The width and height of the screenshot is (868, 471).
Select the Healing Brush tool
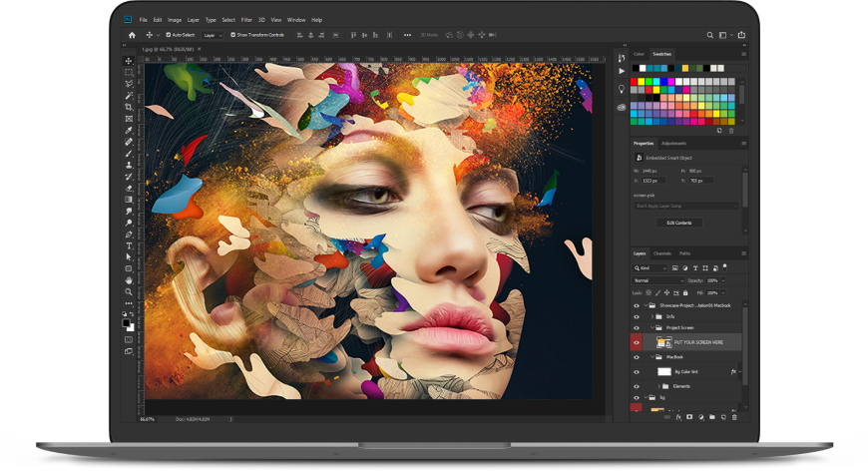coord(129,142)
